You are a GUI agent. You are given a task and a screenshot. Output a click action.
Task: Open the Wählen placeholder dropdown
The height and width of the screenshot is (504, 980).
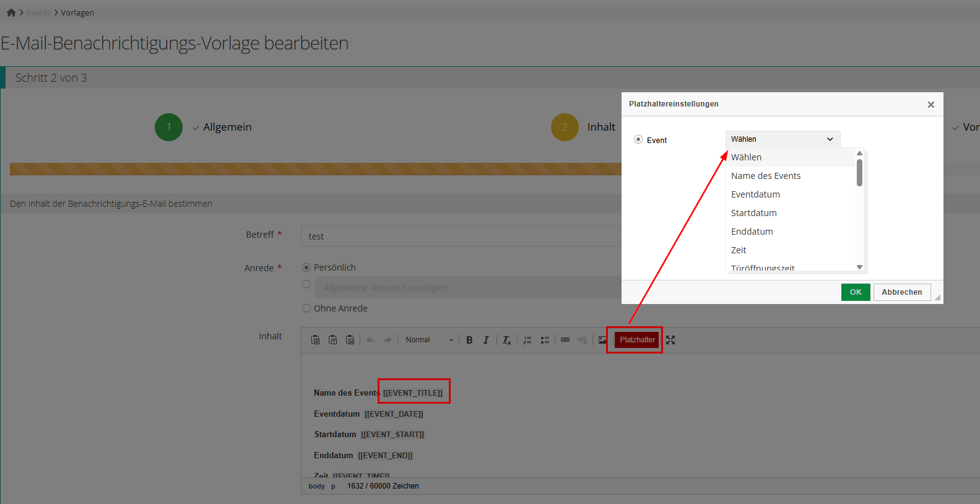(782, 139)
